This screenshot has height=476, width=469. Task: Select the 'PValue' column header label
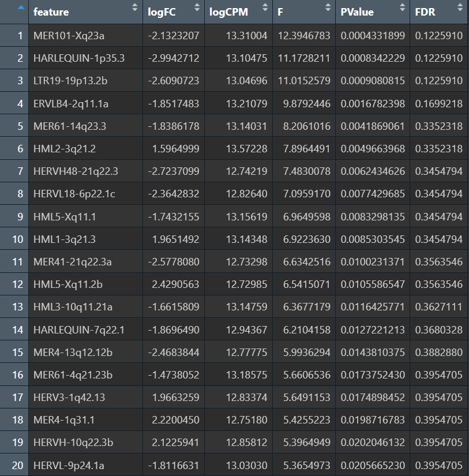click(x=357, y=12)
